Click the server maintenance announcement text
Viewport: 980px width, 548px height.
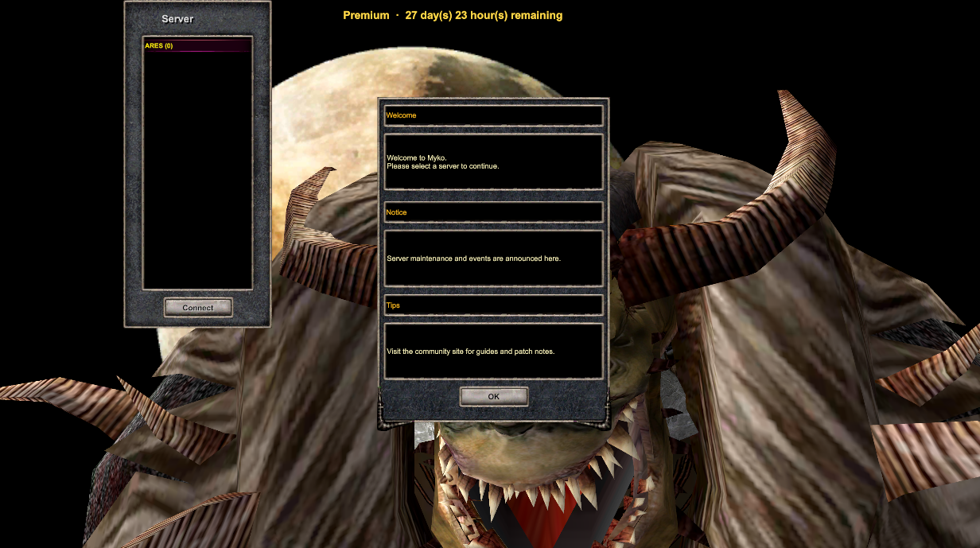(x=474, y=258)
